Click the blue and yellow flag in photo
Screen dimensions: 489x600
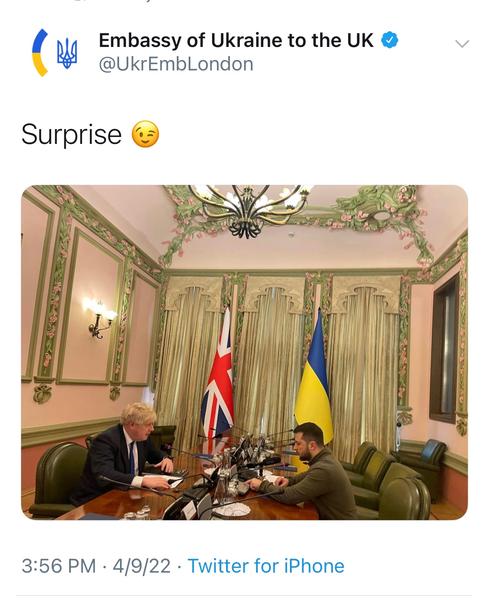pos(315,377)
